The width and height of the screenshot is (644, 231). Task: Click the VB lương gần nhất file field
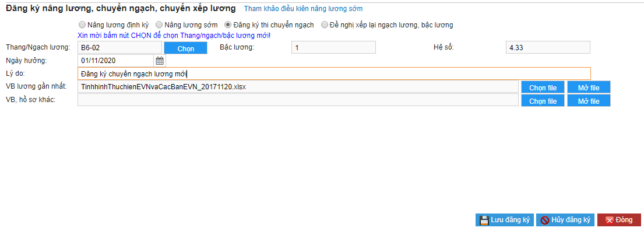pyautogui.click(x=298, y=87)
